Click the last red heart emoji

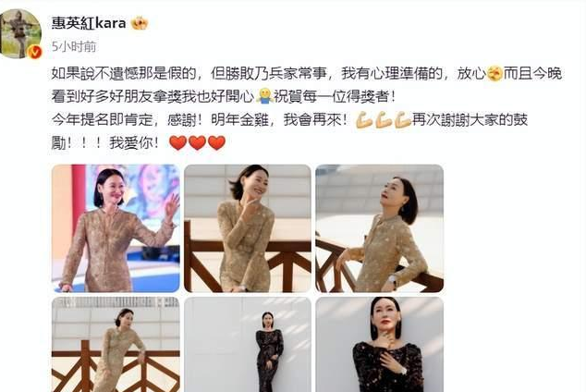coord(216,142)
